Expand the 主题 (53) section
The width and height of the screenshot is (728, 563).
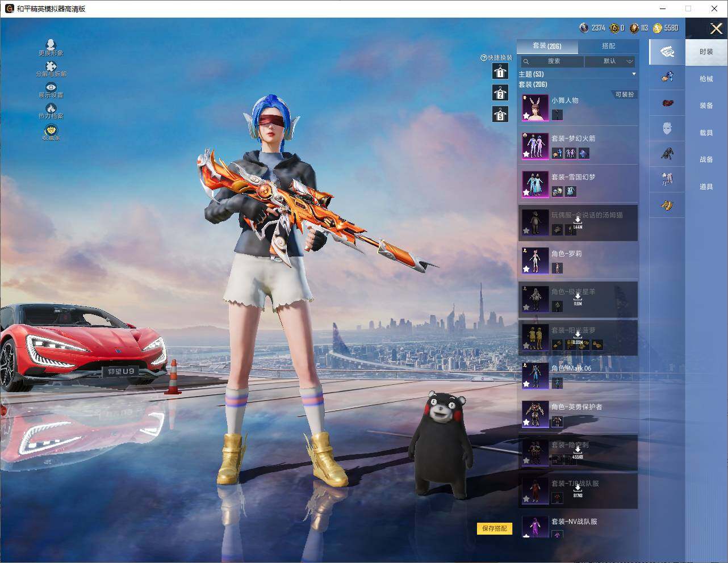[577, 74]
